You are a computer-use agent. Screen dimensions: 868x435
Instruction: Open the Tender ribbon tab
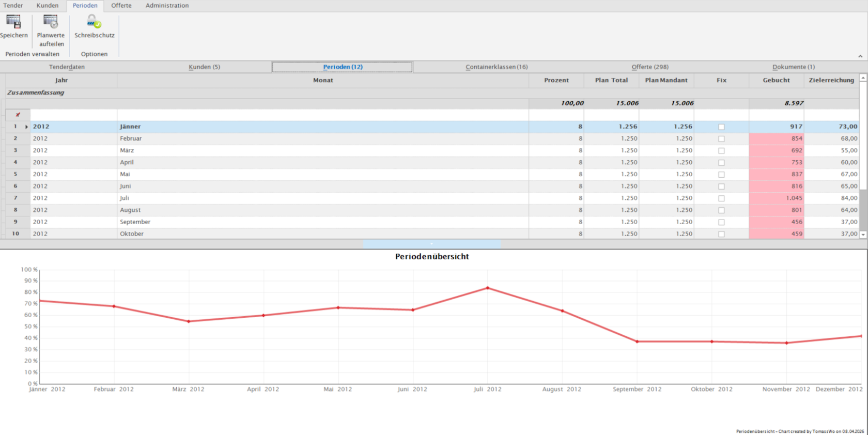[13, 6]
